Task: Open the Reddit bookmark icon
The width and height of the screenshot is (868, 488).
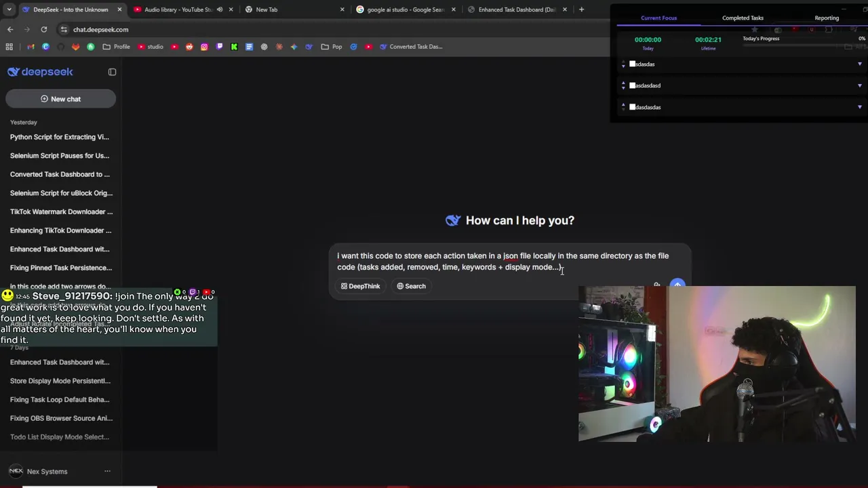Action: (189, 47)
